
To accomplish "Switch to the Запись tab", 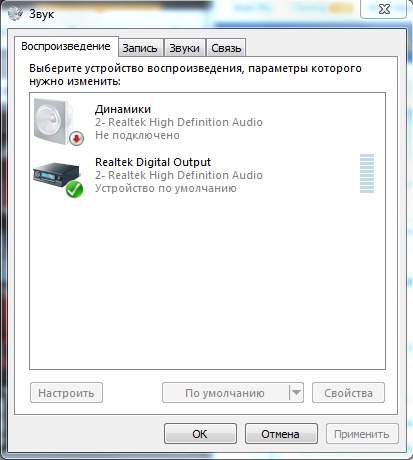I will (140, 48).
